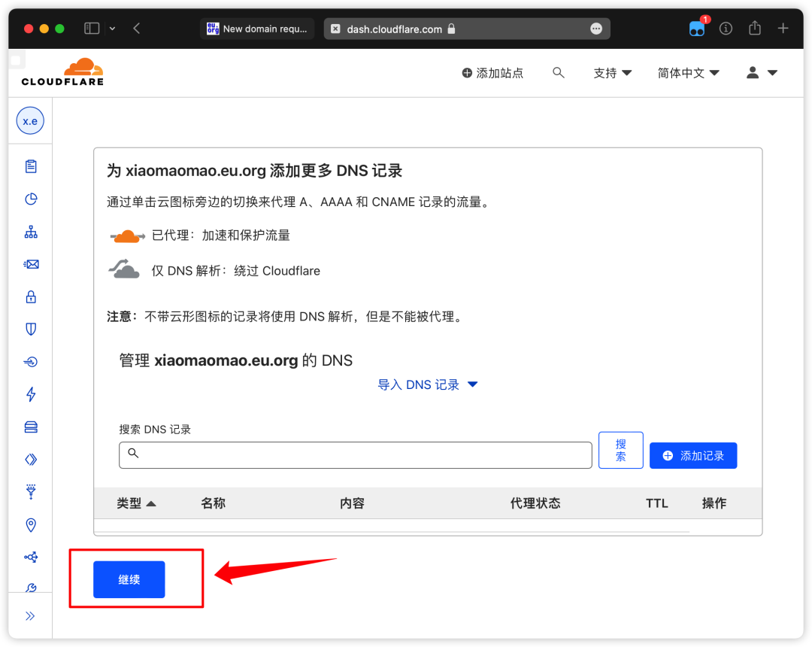Click the 代理状态 column header
812x647 pixels.
(x=535, y=503)
